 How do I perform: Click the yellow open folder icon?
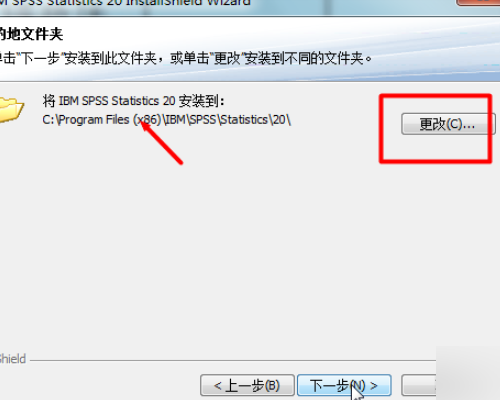pyautogui.click(x=11, y=109)
